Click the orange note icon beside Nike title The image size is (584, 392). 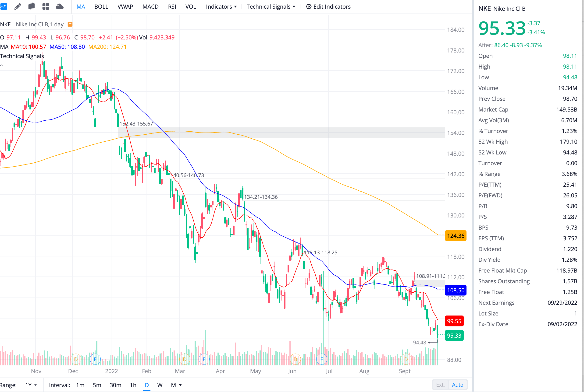[x=70, y=24]
